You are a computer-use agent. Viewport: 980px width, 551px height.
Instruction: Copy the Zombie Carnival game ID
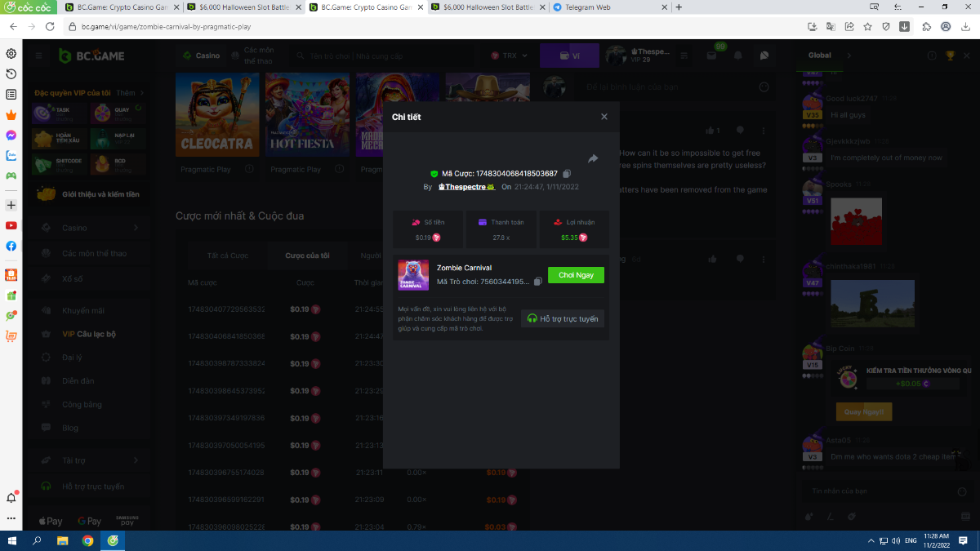pyautogui.click(x=537, y=282)
